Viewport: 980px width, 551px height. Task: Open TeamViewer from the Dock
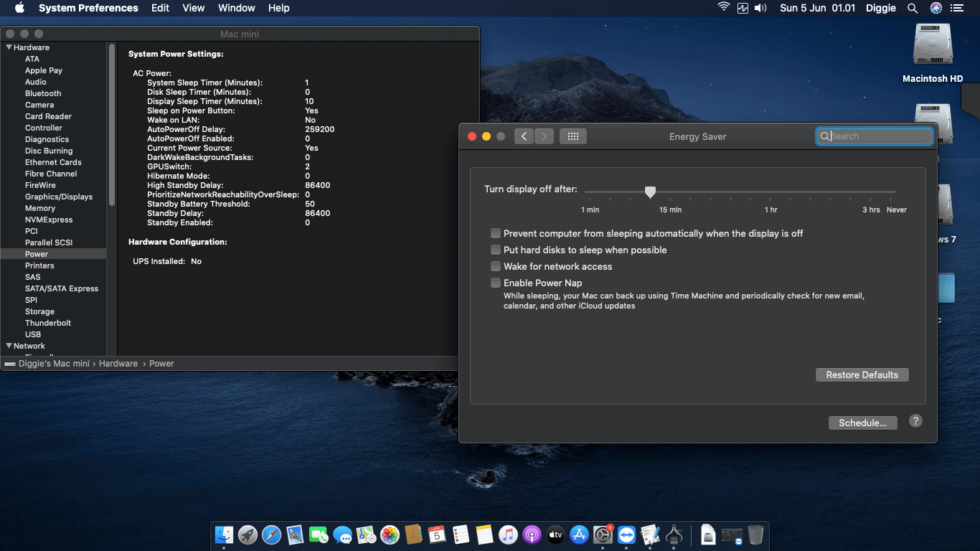coord(626,534)
